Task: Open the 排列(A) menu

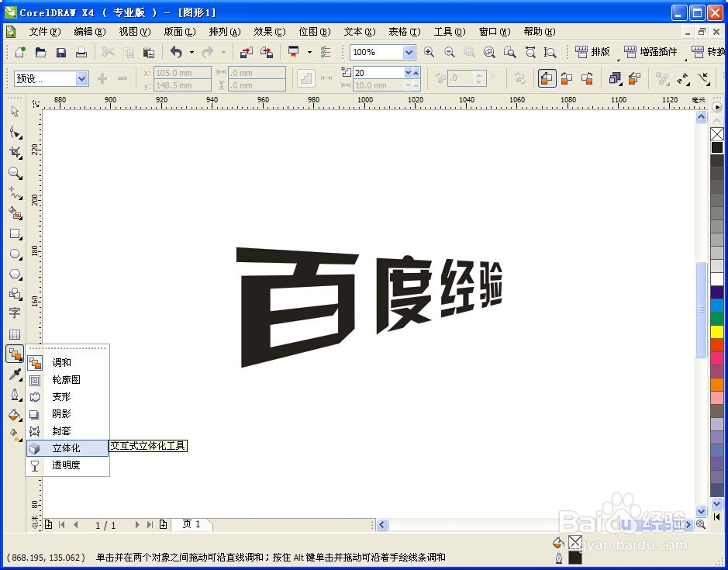Action: [x=225, y=32]
